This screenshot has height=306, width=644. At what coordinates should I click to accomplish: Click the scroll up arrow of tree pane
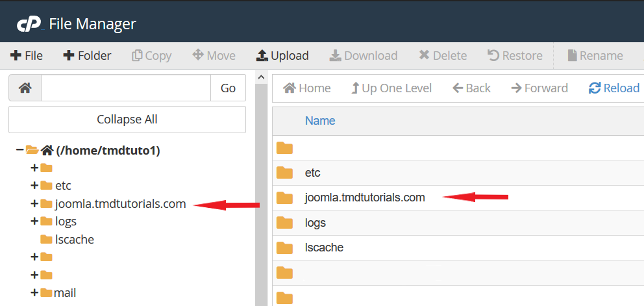tap(262, 78)
